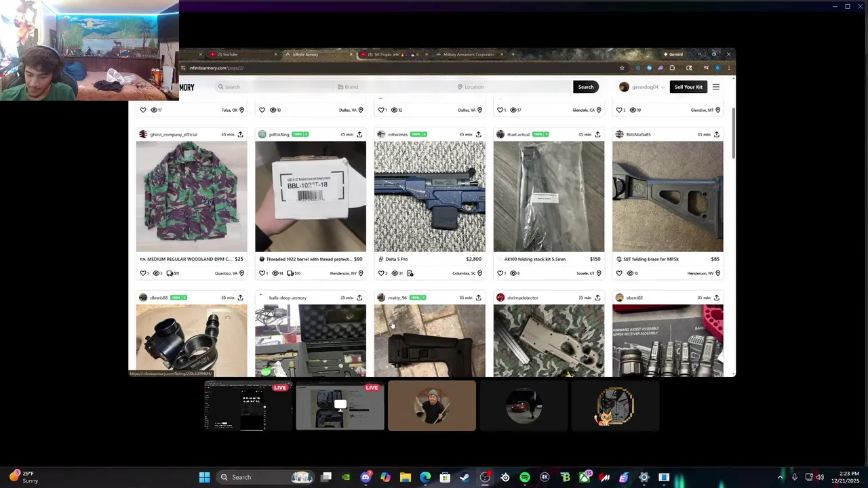Share the ebent02 listing
Viewport: 868px width, 488px height.
pyautogui.click(x=716, y=298)
